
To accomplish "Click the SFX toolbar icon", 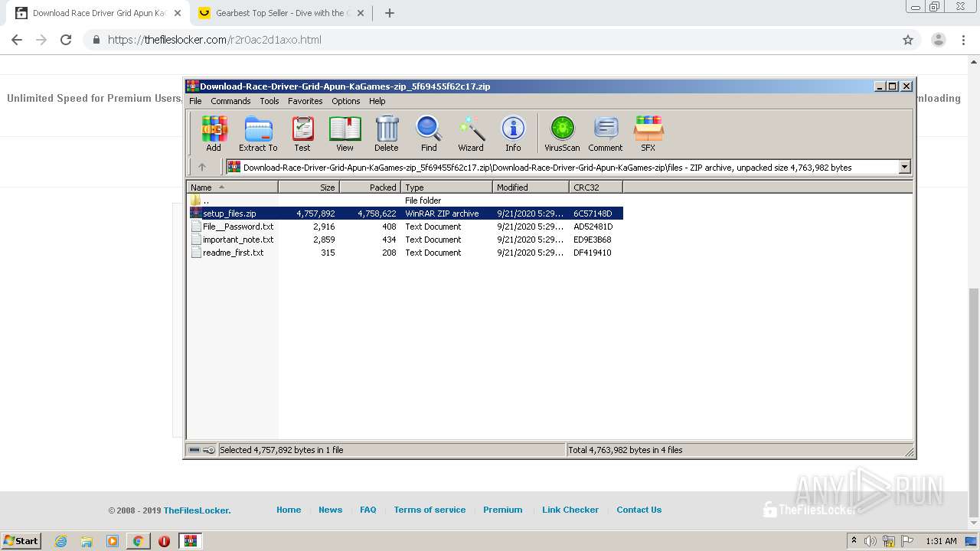I will tap(648, 134).
